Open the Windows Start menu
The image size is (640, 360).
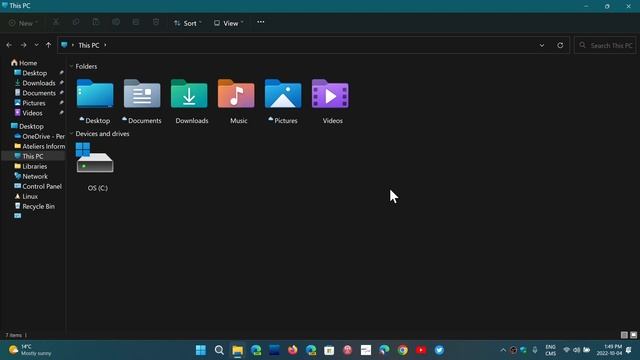pos(201,350)
